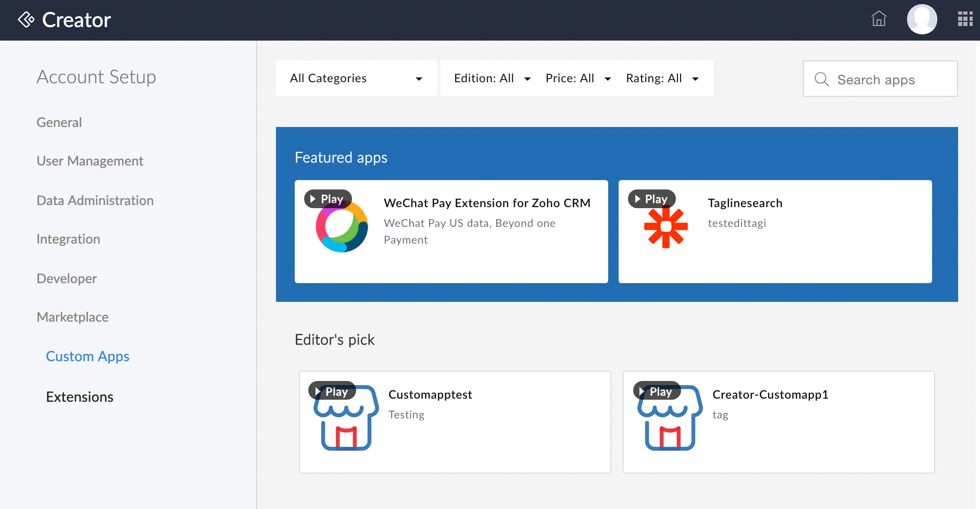The width and height of the screenshot is (980, 509).
Task: Expand the Price: All filter
Action: click(578, 78)
